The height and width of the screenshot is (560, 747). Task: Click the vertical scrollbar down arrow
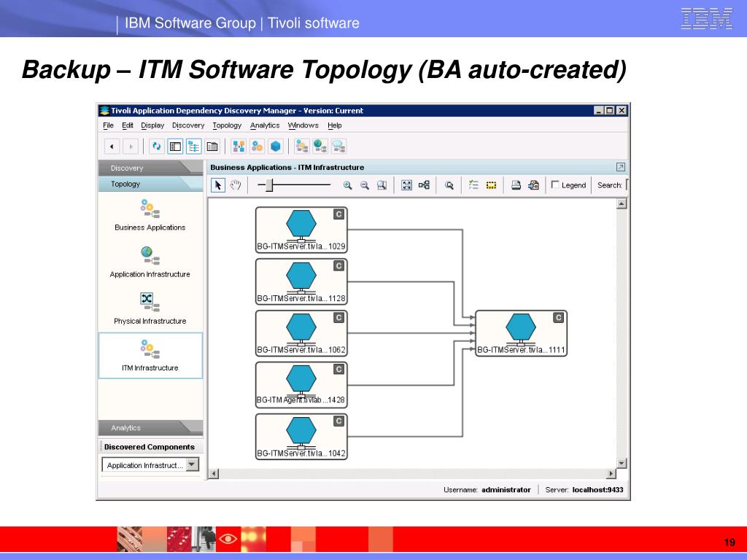click(622, 463)
